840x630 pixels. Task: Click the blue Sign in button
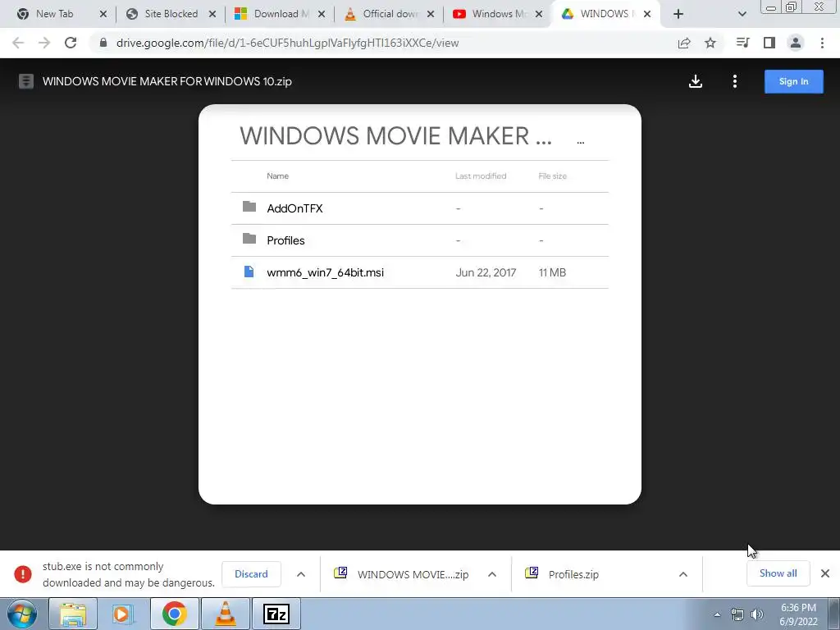point(793,81)
